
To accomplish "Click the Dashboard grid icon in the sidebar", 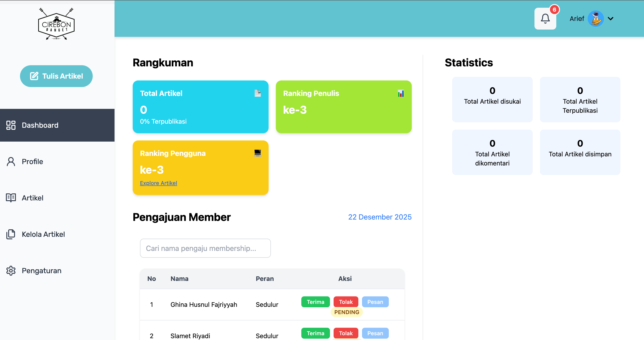I will (x=11, y=125).
